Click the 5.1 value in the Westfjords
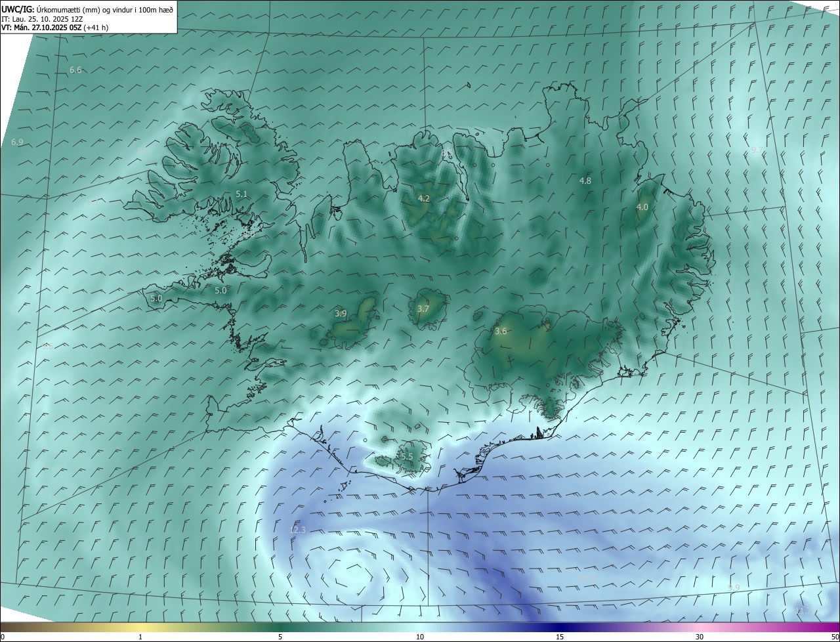Viewport: 840px width, 642px height. (x=241, y=194)
